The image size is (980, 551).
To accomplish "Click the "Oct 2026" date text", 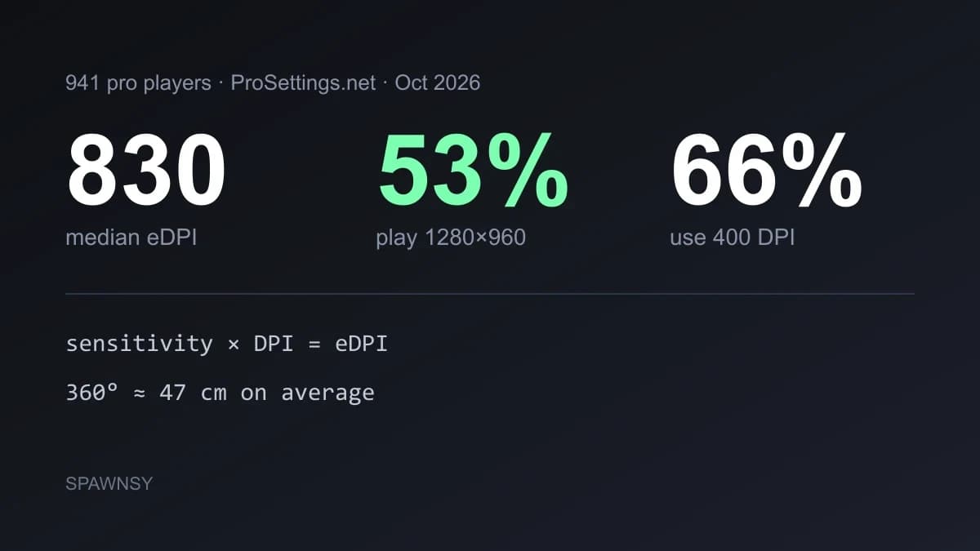I will [438, 83].
